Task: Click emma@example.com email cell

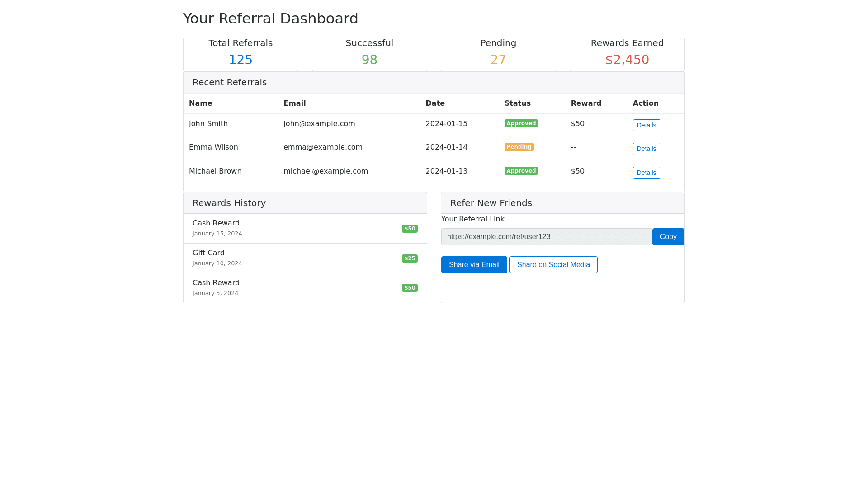Action: point(323,147)
